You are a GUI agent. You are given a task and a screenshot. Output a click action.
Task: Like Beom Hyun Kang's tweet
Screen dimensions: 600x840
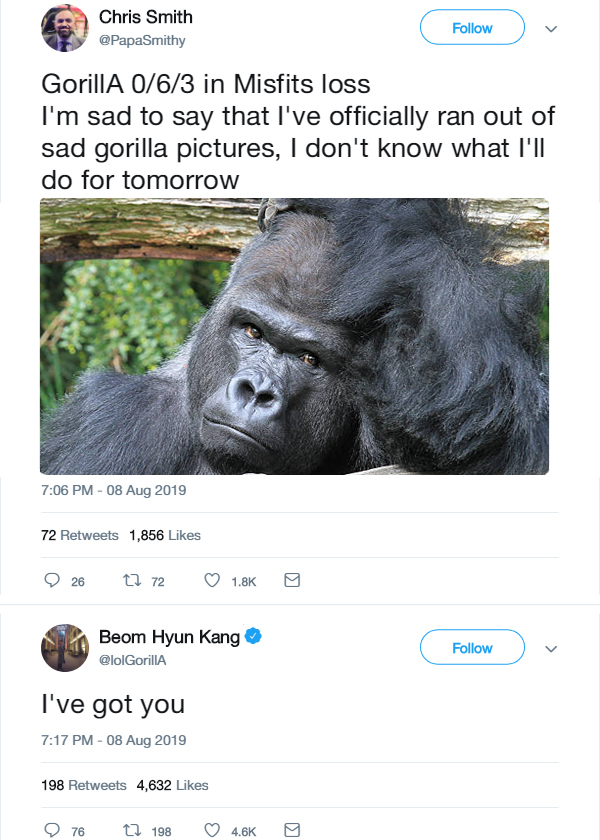point(212,830)
